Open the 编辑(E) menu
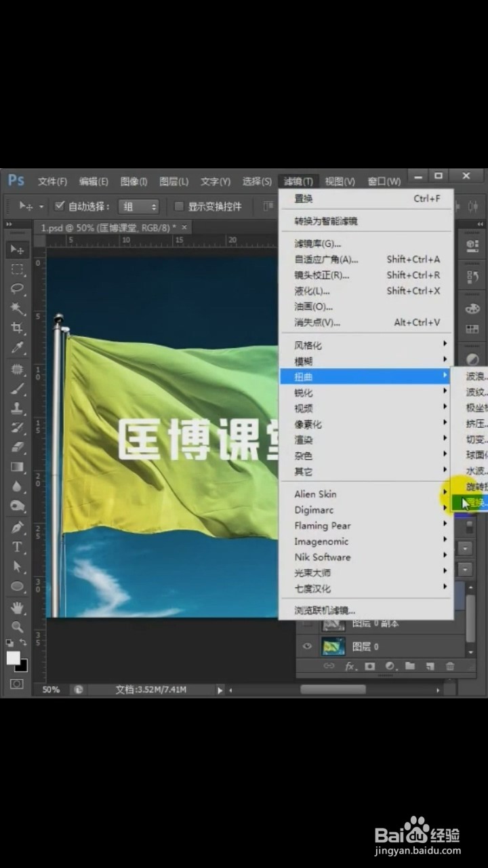Viewport: 488px width, 868px height. (x=94, y=181)
